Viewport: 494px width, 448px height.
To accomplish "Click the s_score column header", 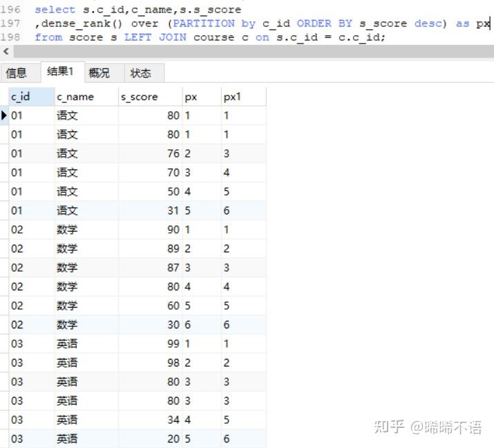I will click(151, 97).
